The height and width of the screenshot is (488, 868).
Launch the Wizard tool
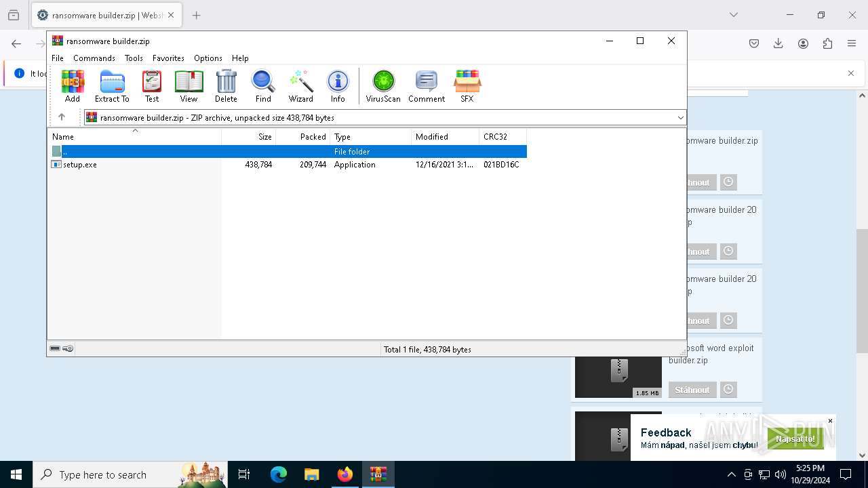(300, 86)
